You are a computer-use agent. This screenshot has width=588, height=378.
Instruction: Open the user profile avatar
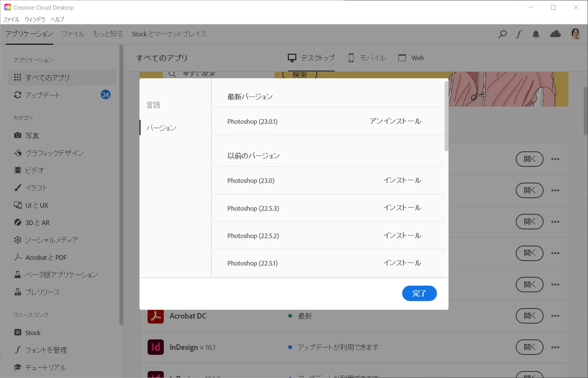576,34
